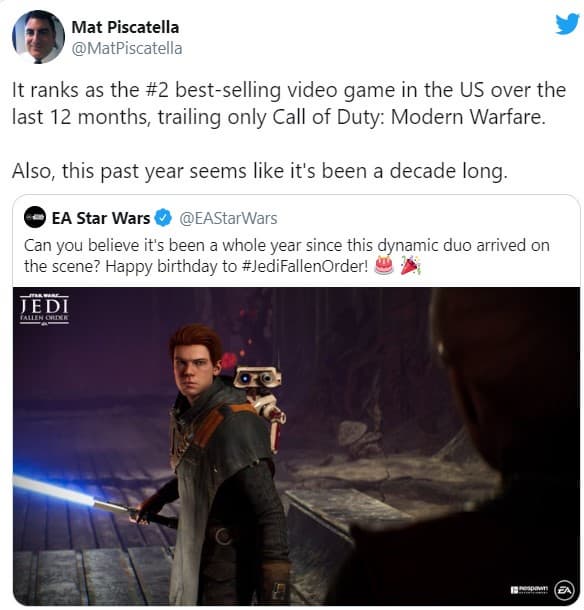Screen dimensions: 584x610
Task: Open the @MatPiscatella handle
Action: point(127,49)
